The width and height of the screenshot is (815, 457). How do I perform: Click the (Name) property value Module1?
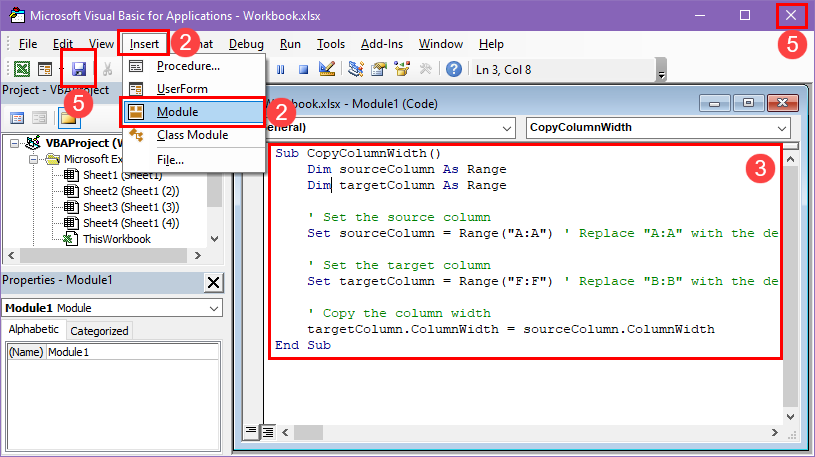[132, 352]
